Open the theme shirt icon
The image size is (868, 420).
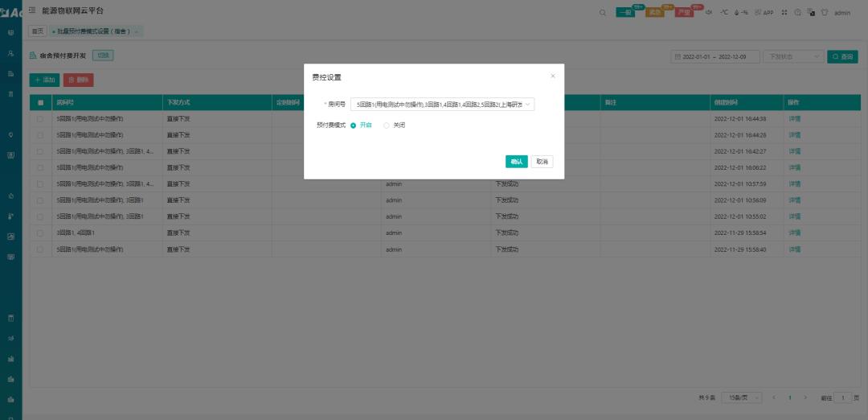tap(825, 12)
